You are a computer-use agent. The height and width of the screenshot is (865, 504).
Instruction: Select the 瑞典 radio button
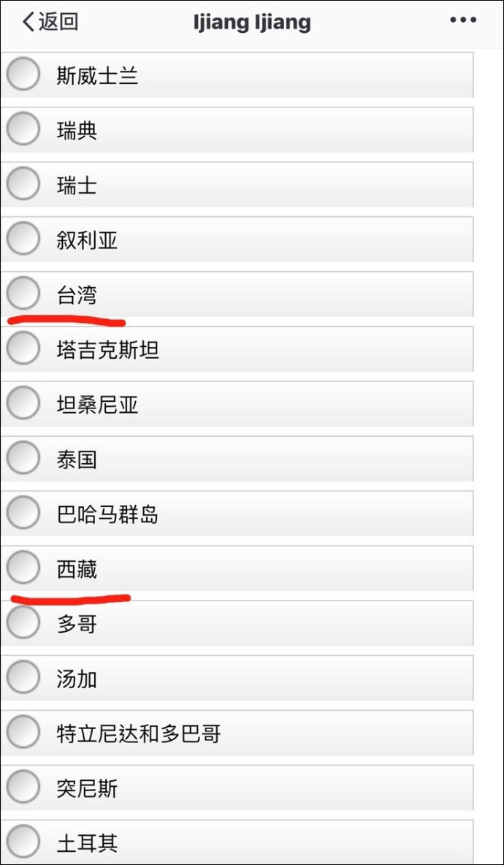[23, 130]
